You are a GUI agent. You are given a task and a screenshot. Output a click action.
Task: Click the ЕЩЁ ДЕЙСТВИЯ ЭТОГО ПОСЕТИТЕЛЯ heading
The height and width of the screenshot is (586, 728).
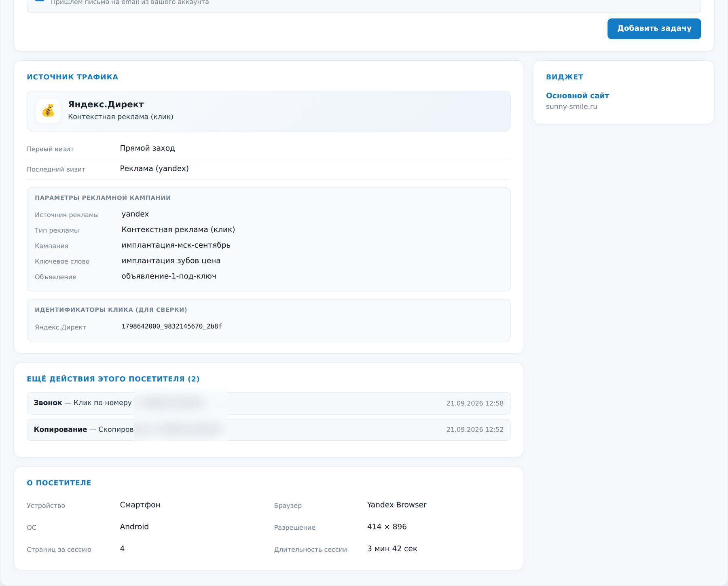[113, 379]
